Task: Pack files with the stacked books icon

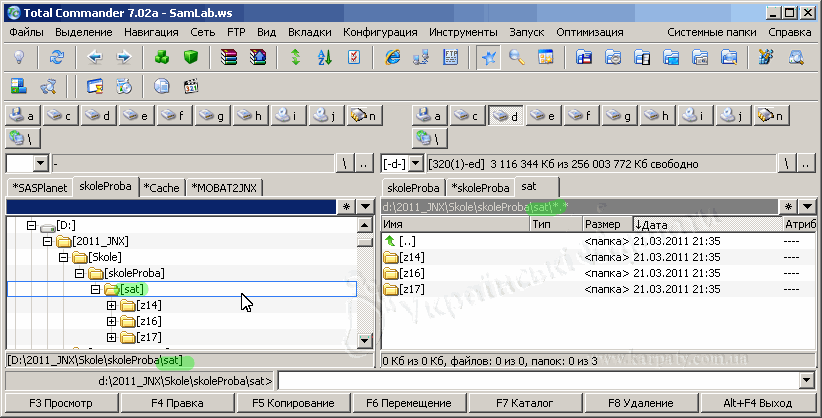Action: [x=229, y=57]
